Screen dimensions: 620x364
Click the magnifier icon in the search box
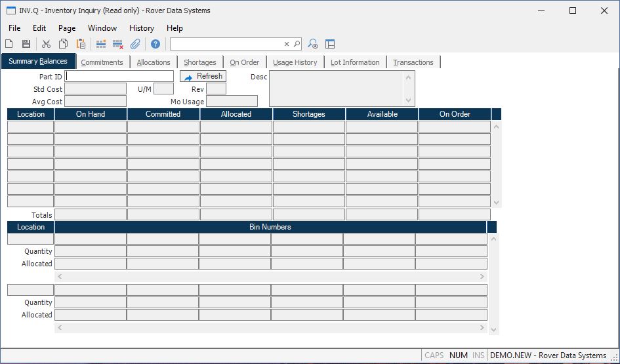pos(297,44)
